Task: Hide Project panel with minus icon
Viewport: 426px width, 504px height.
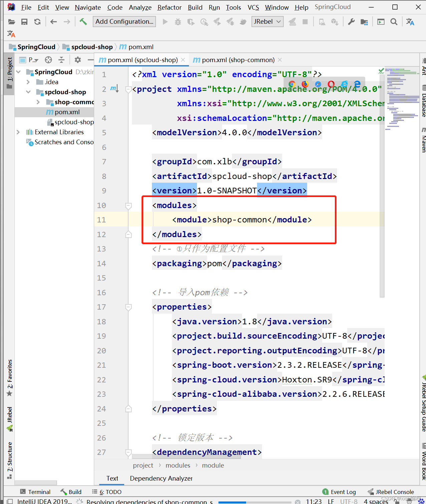Action: click(90, 60)
